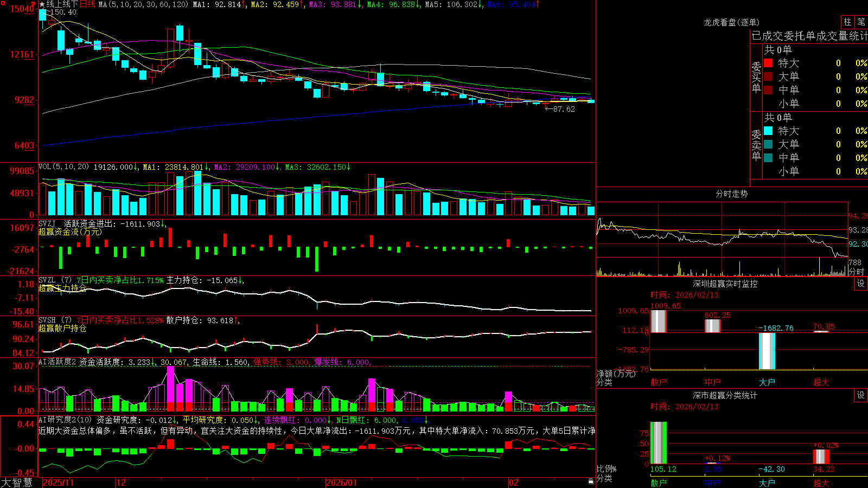This screenshot has height=488, width=868.
Task: Click the star icon beside 线上线下
Action: click(x=42, y=4)
